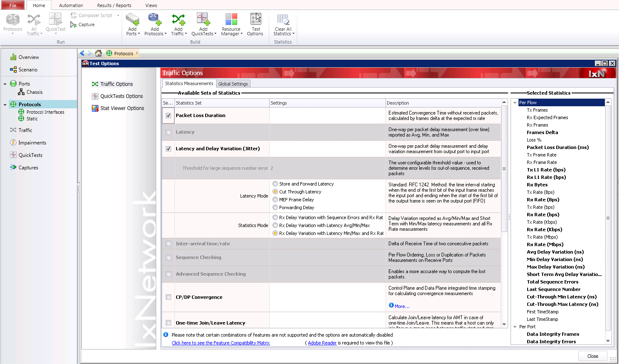Collapse the Per Flow statistics group
This screenshot has height=364, width=619.
pyautogui.click(x=515, y=103)
